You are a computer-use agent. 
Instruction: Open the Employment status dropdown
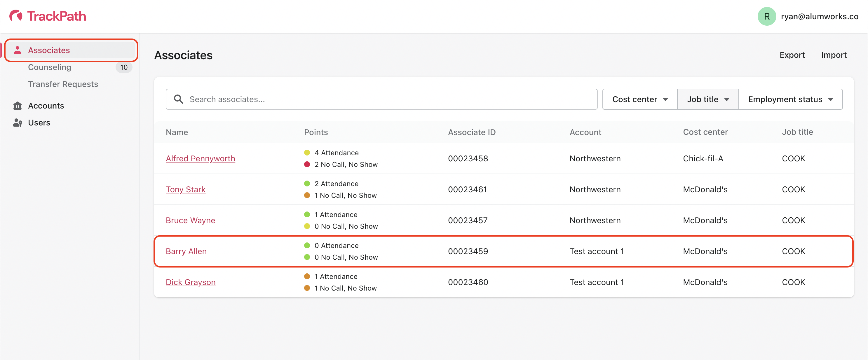pos(790,99)
